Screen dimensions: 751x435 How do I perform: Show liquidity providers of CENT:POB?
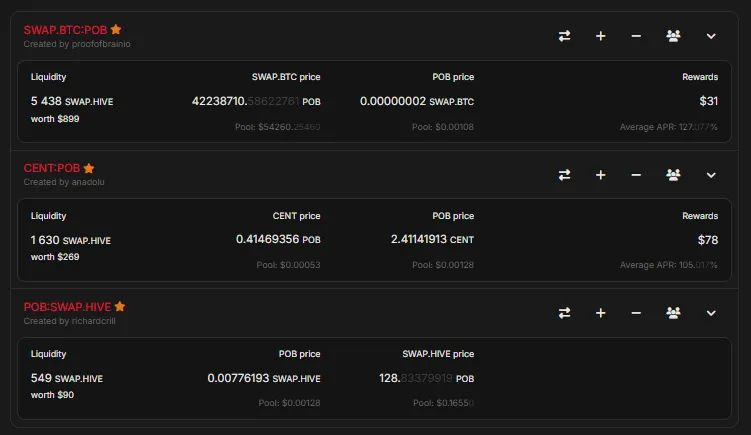(673, 175)
